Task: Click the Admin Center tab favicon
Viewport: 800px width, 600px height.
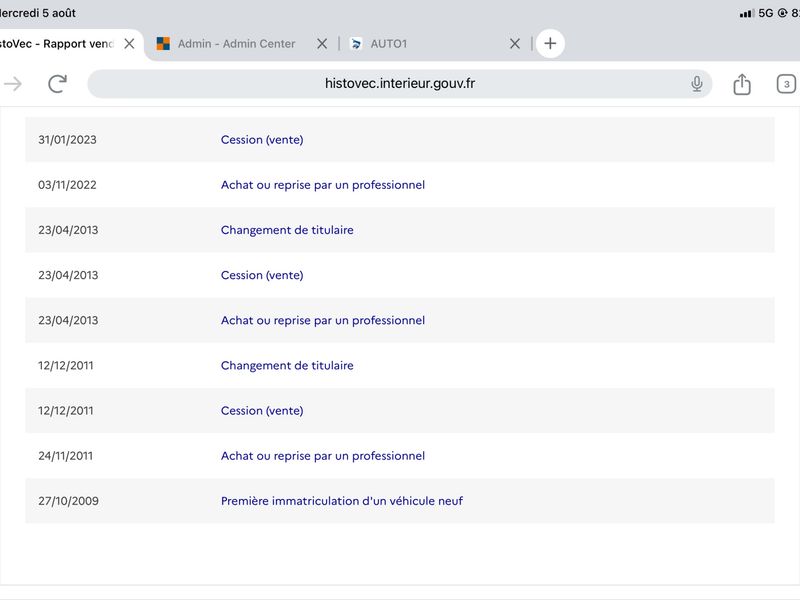Action: click(163, 44)
